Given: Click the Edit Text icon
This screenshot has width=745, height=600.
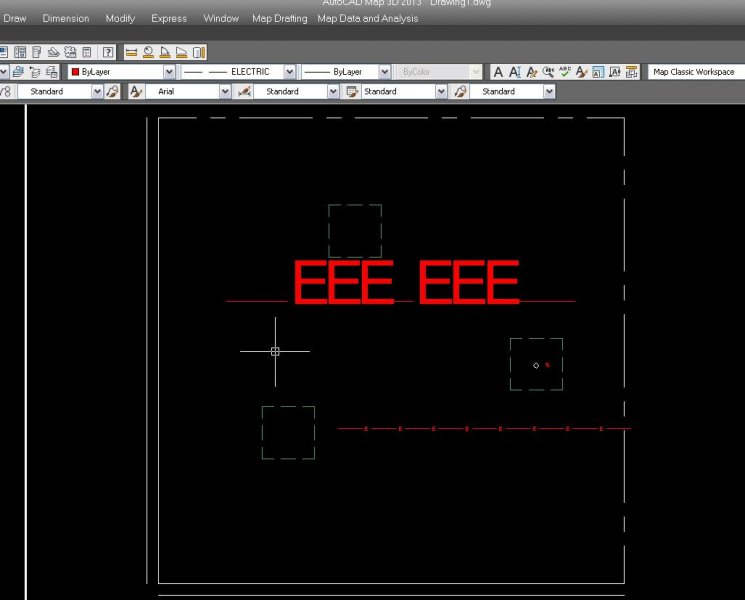Looking at the screenshot, I should coord(532,72).
